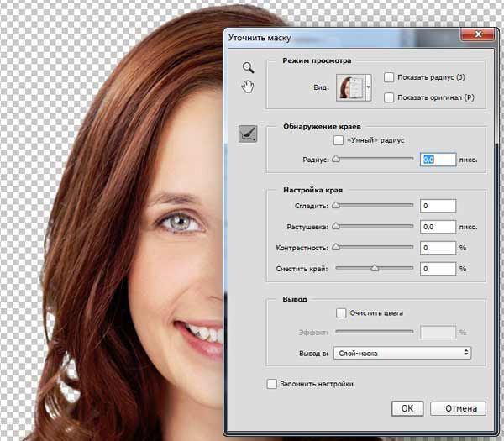The width and height of the screenshot is (504, 441).
Task: Click the Растушевка slider handle
Action: [336, 226]
